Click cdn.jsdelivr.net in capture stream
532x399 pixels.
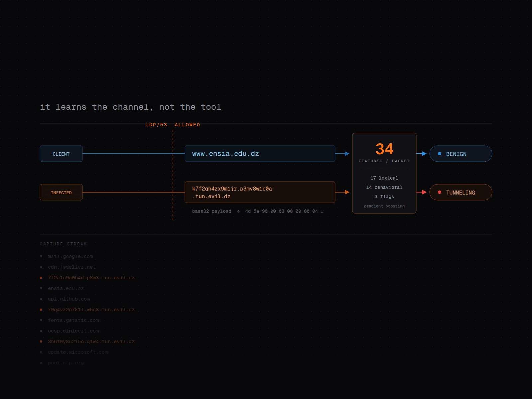71,267
